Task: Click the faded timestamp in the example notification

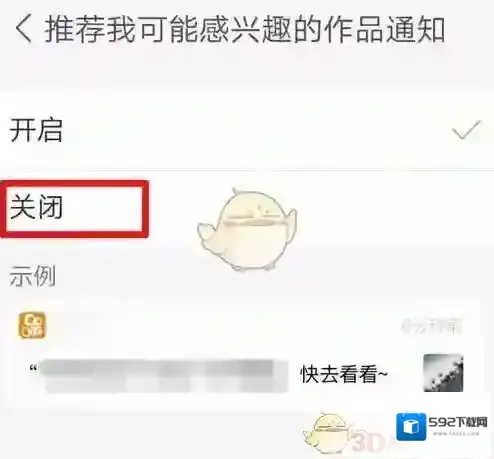Action: [x=432, y=326]
